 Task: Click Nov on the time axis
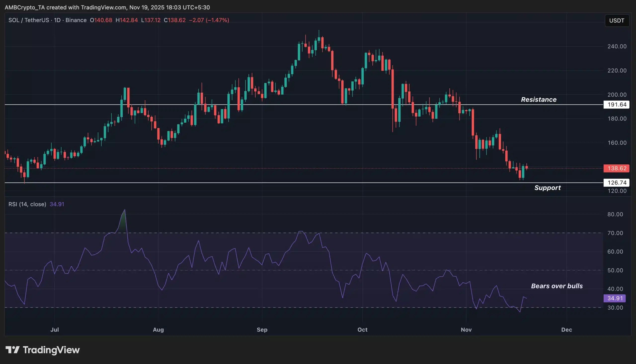pos(466,330)
